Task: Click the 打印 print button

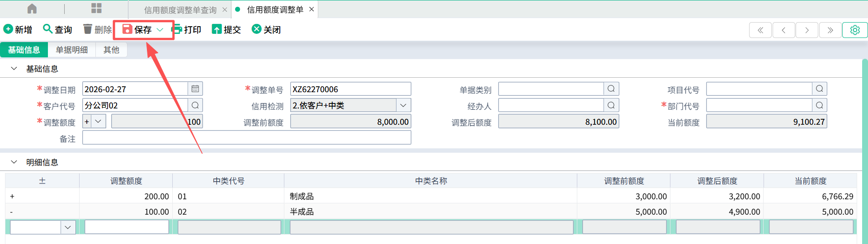Action: [x=187, y=29]
